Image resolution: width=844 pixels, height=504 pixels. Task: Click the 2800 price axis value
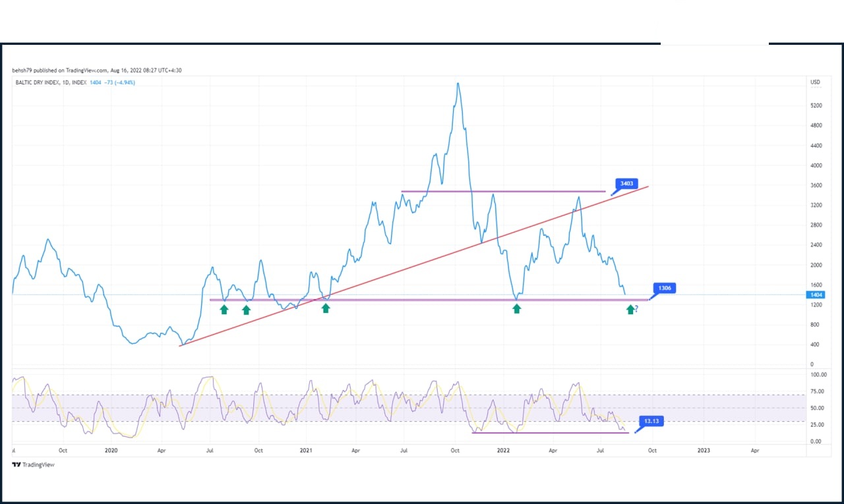816,225
